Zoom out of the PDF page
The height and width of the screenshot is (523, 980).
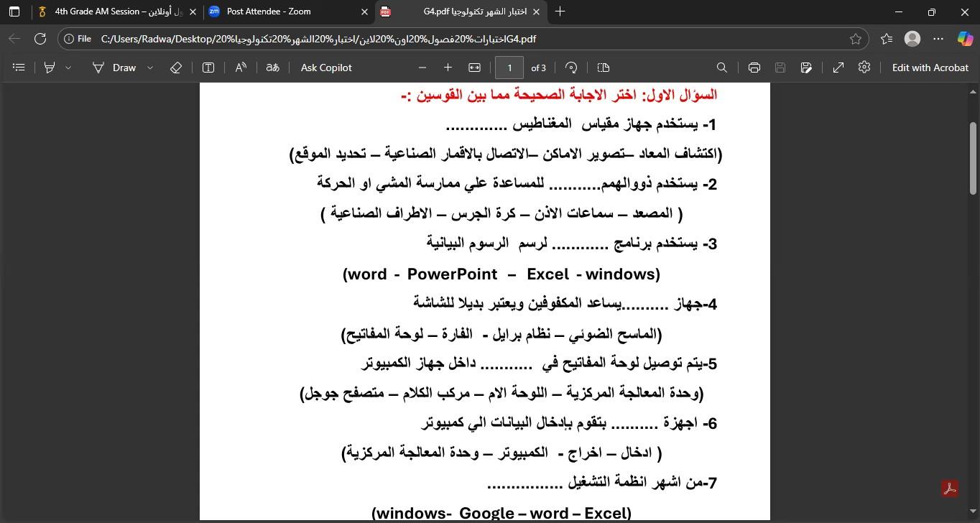tap(422, 68)
